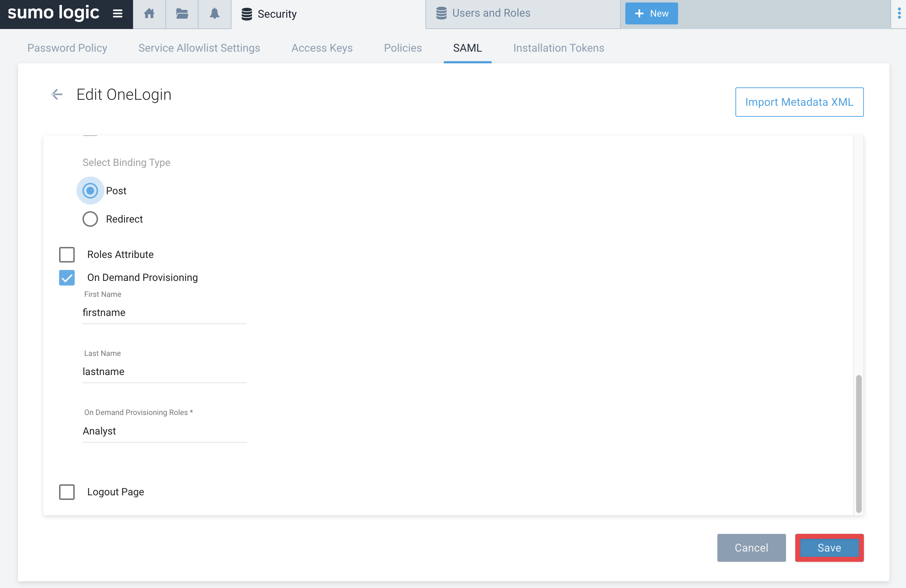Image resolution: width=906 pixels, height=588 pixels.
Task: Select the Post binding type
Action: (x=90, y=191)
